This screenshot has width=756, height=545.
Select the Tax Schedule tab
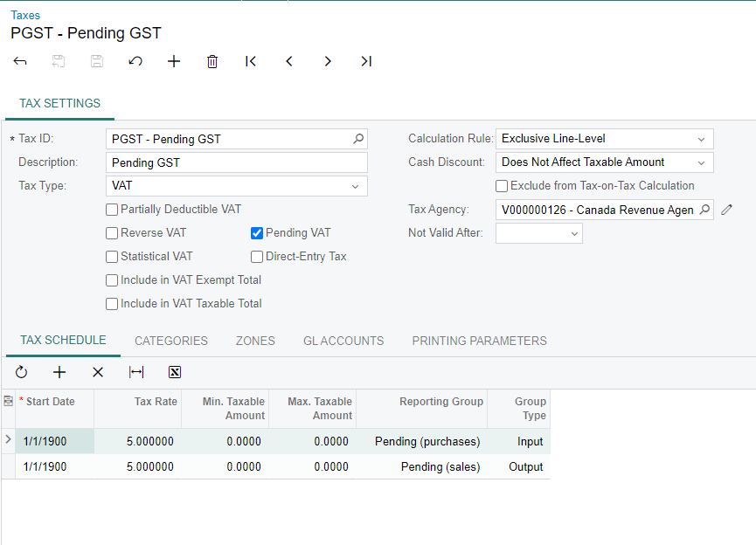[63, 341]
